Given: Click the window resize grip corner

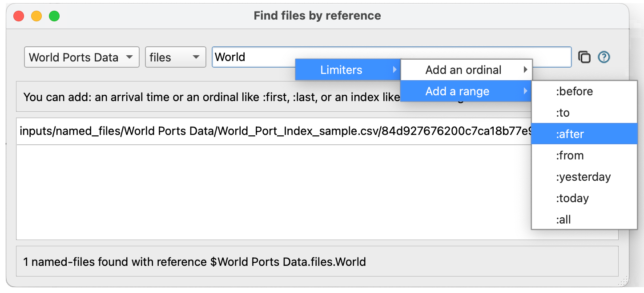Looking at the screenshot, I should (624, 281).
